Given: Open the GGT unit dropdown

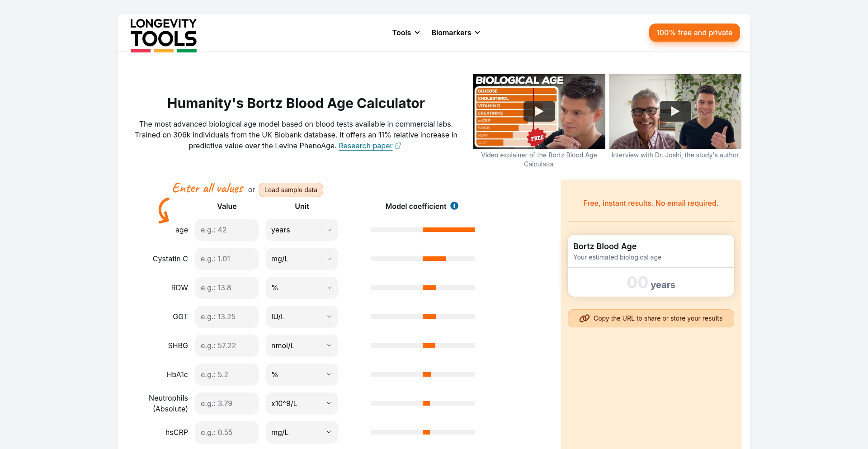Looking at the screenshot, I should [302, 317].
